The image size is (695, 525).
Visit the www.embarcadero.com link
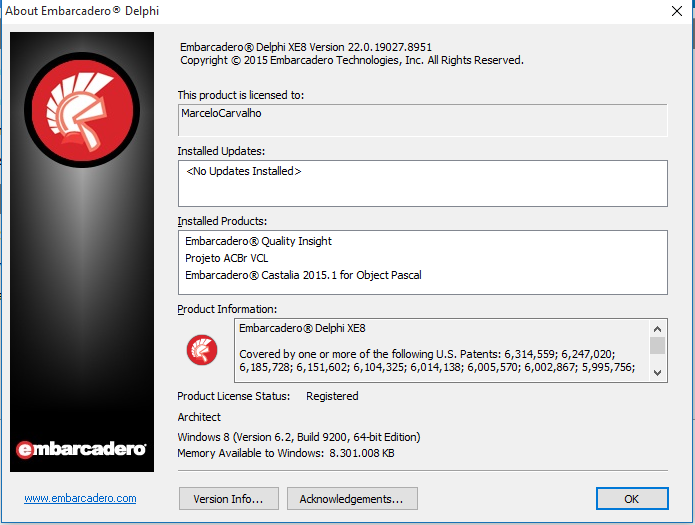point(80,498)
